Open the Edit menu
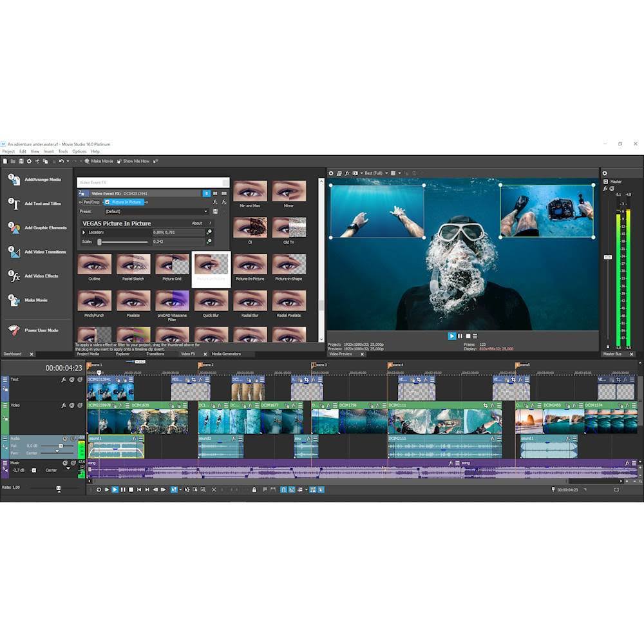Viewport: 644px width, 644px height. tap(23, 151)
